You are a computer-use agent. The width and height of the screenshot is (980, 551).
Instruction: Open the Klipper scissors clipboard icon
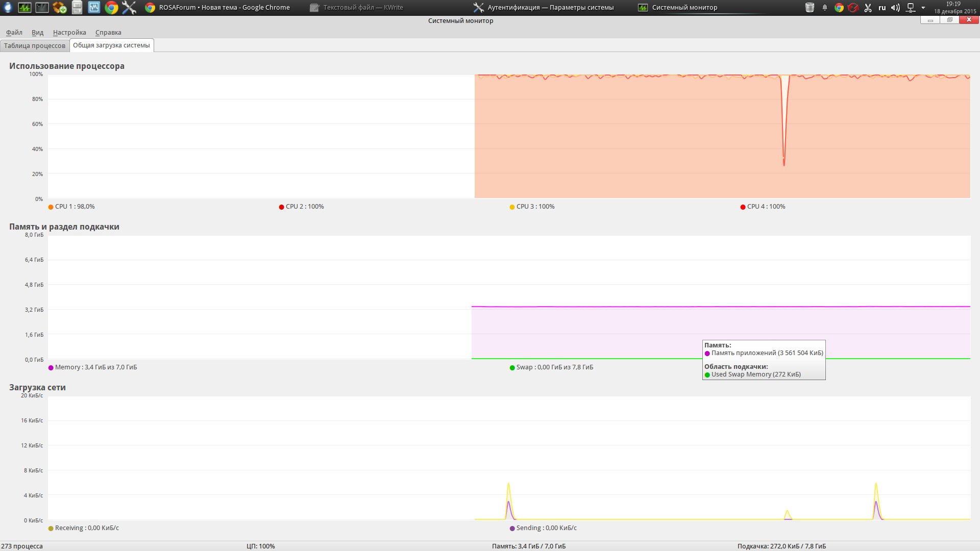868,7
